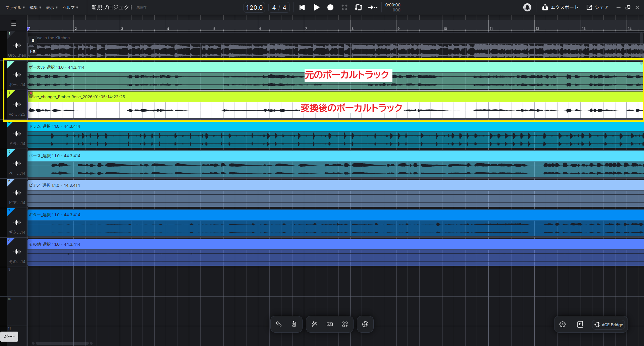644x346 pixels.
Task: Click the play button in transport bar
Action: coord(316,7)
